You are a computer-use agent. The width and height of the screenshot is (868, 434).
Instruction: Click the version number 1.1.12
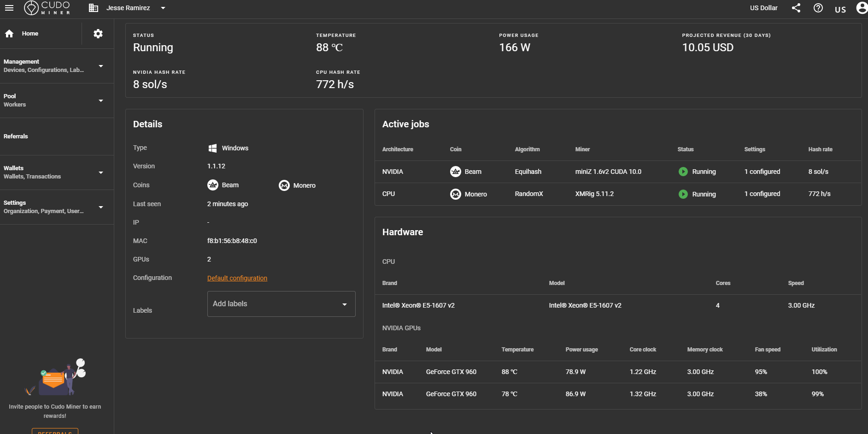coord(216,166)
